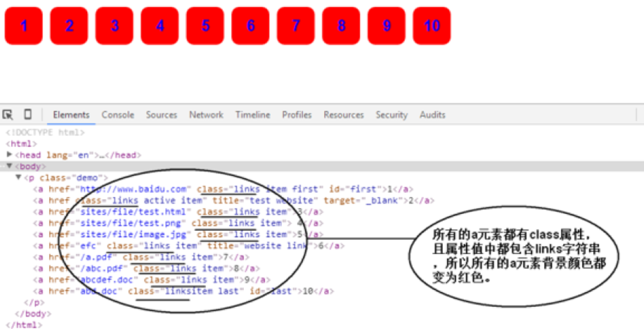Select the closing </p> tag line
644x329 pixels.
34,302
